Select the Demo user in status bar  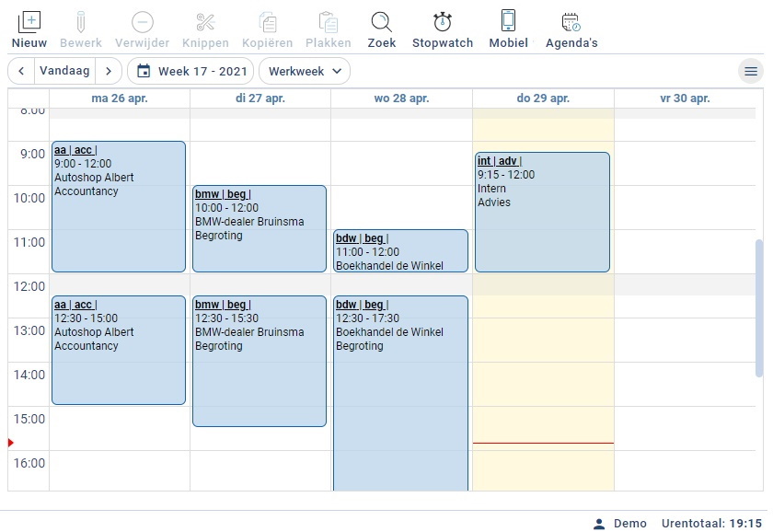[x=621, y=524]
